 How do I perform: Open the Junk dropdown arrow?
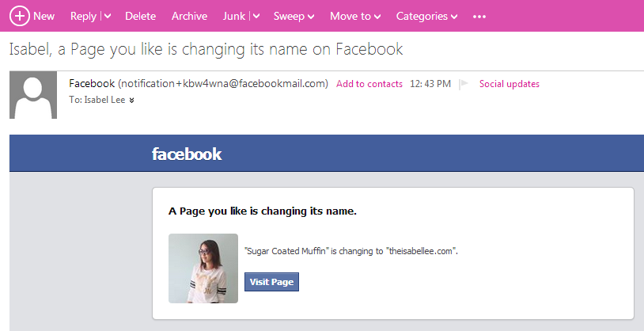point(256,17)
